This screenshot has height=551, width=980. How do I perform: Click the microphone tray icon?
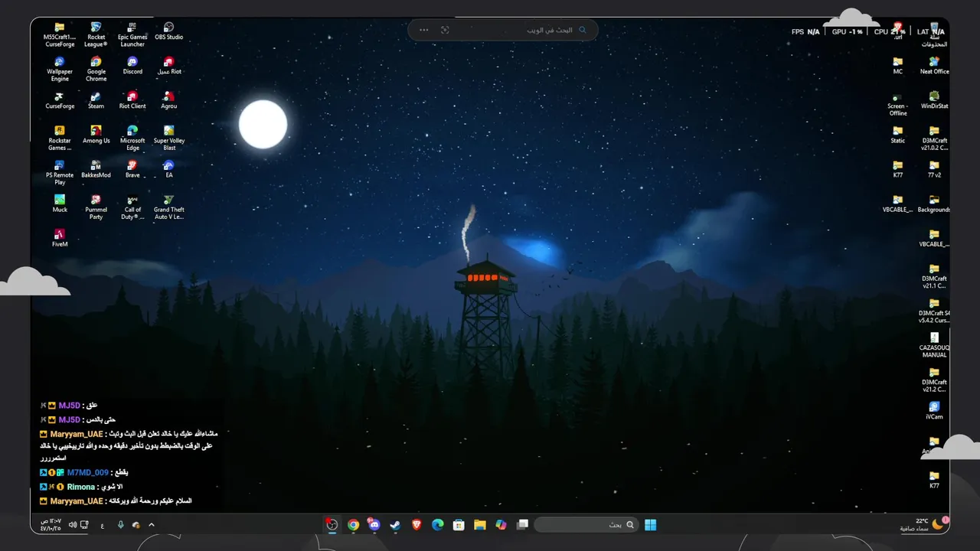click(120, 524)
